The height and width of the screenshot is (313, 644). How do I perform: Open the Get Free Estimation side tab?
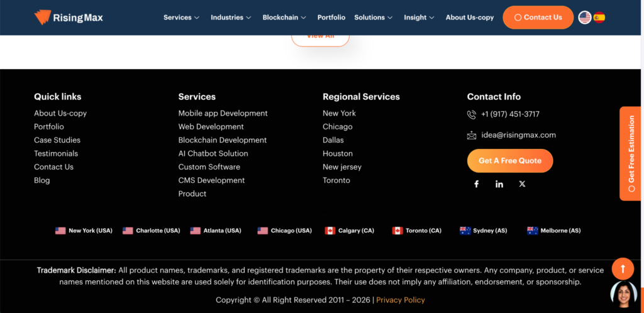pyautogui.click(x=631, y=154)
